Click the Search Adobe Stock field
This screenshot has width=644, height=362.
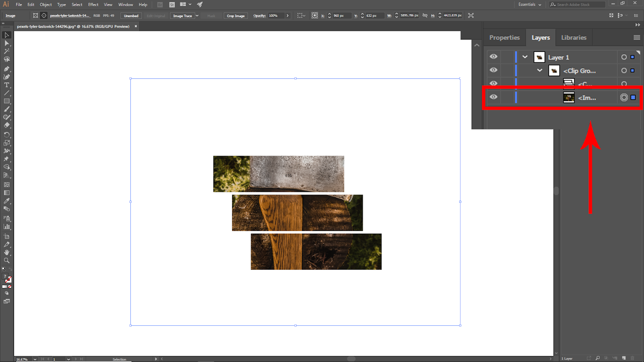click(x=578, y=4)
